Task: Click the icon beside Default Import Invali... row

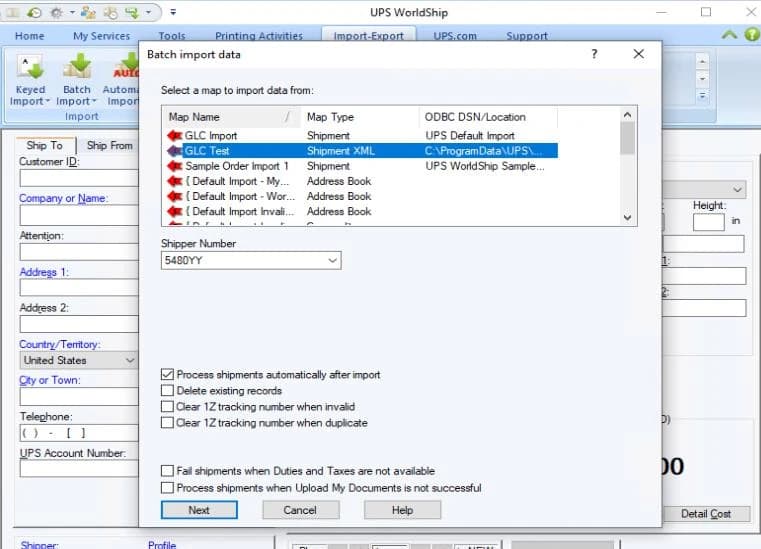Action: [x=174, y=211]
